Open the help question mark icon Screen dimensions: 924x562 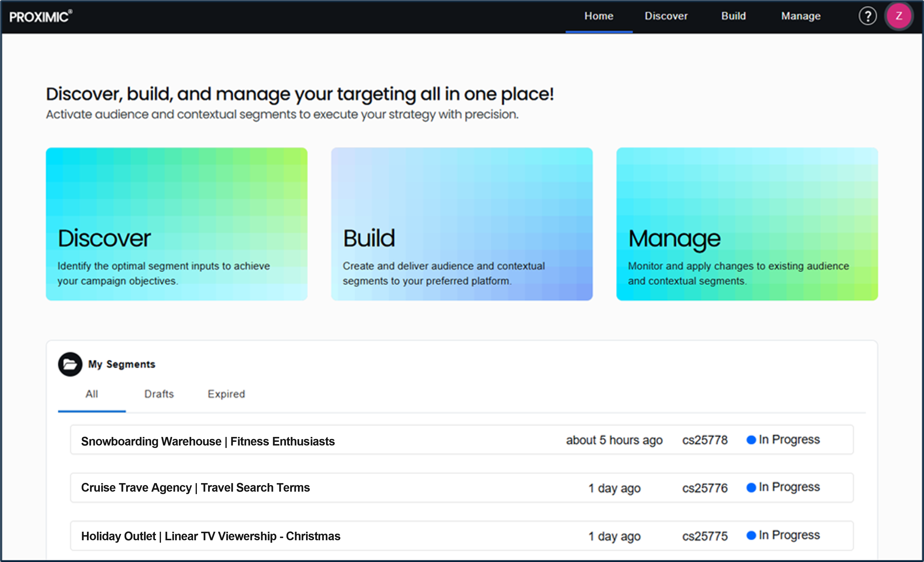coord(867,16)
